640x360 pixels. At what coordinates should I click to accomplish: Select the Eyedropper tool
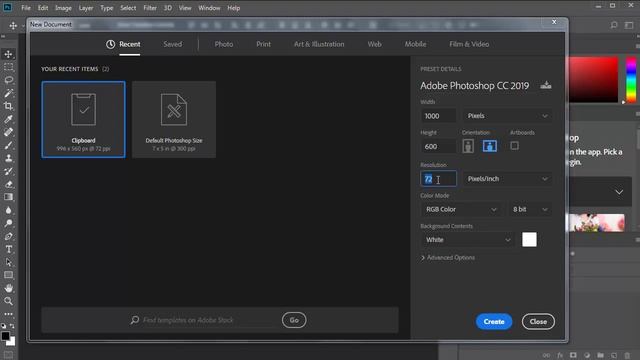point(8,119)
